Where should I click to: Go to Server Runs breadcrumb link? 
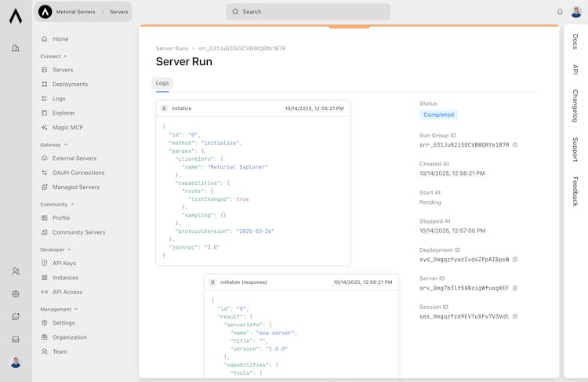[172, 49]
